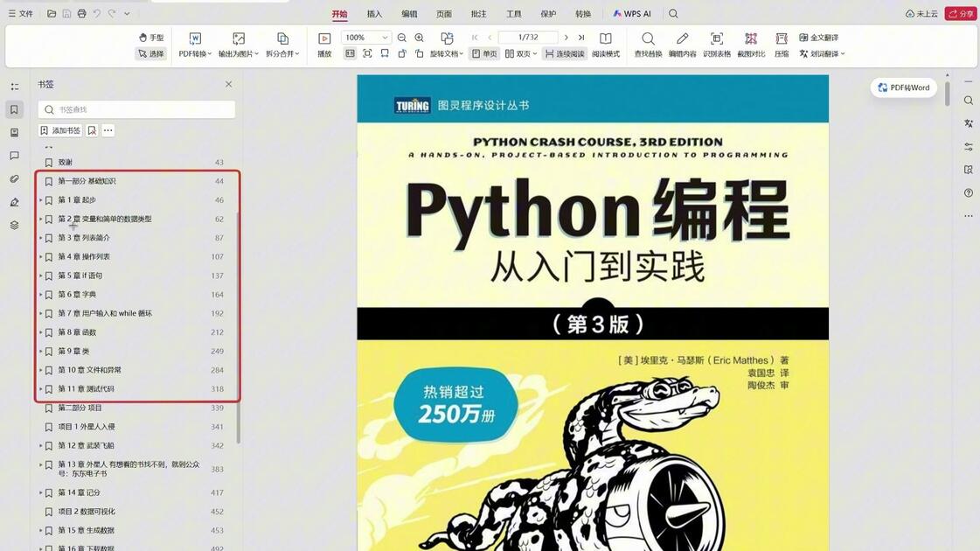The height and width of the screenshot is (551, 980).
Task: Open the comments icon in left sidebar
Action: coord(14,155)
